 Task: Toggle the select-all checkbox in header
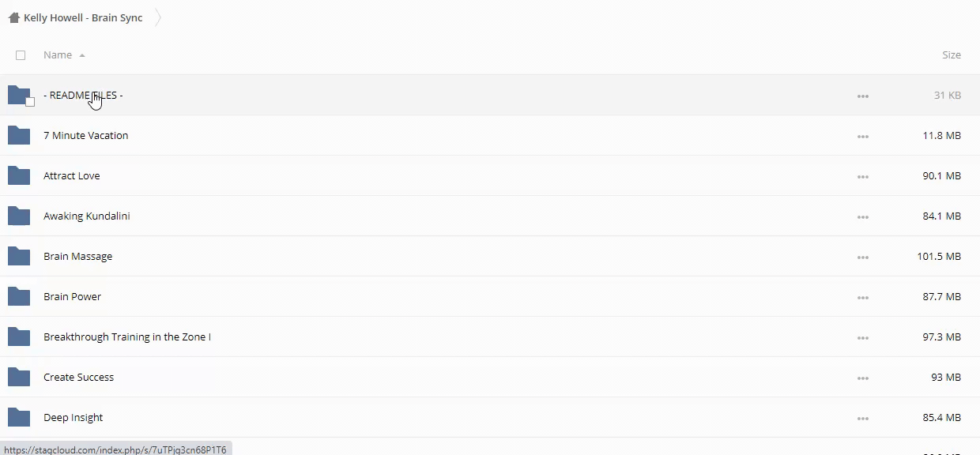point(21,55)
